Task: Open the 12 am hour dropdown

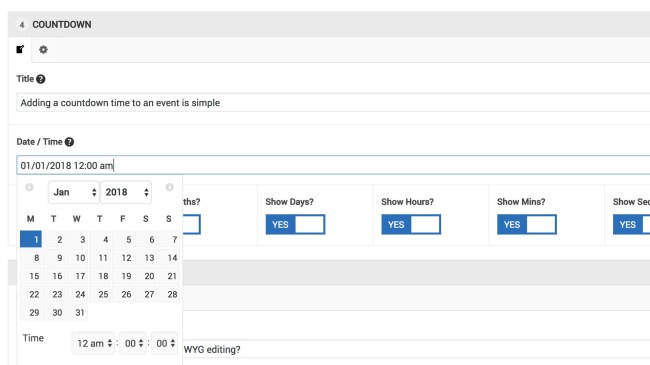Action: pos(93,343)
